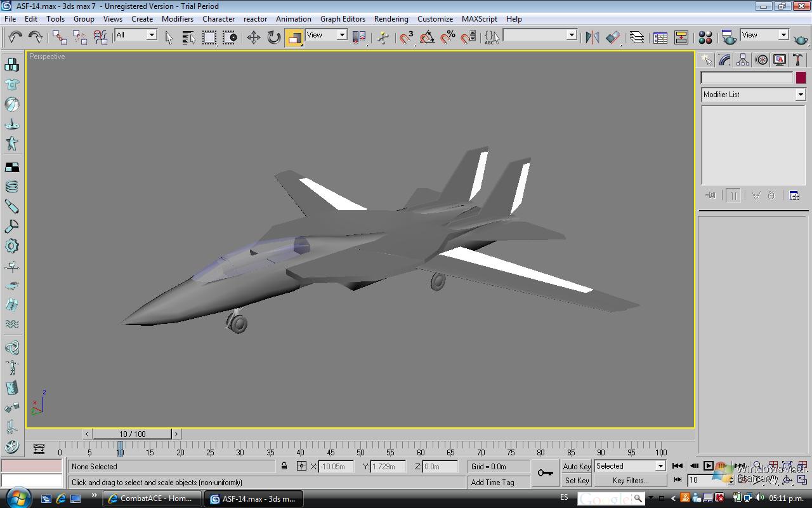Click the Rectangular Selection Region icon
812x508 pixels.
209,37
